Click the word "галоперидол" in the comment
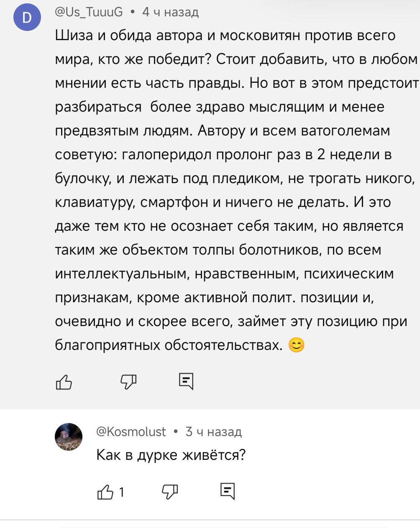The image size is (420, 528). tap(167, 155)
